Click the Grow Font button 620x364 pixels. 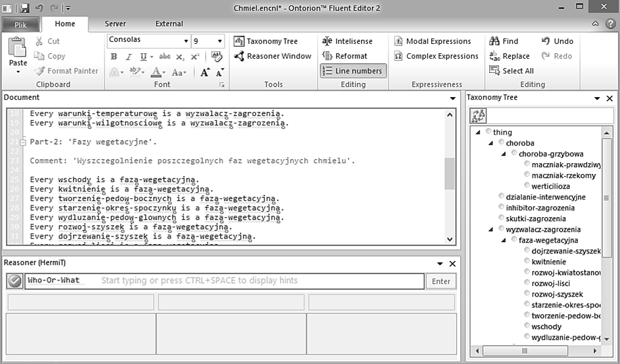tap(204, 72)
